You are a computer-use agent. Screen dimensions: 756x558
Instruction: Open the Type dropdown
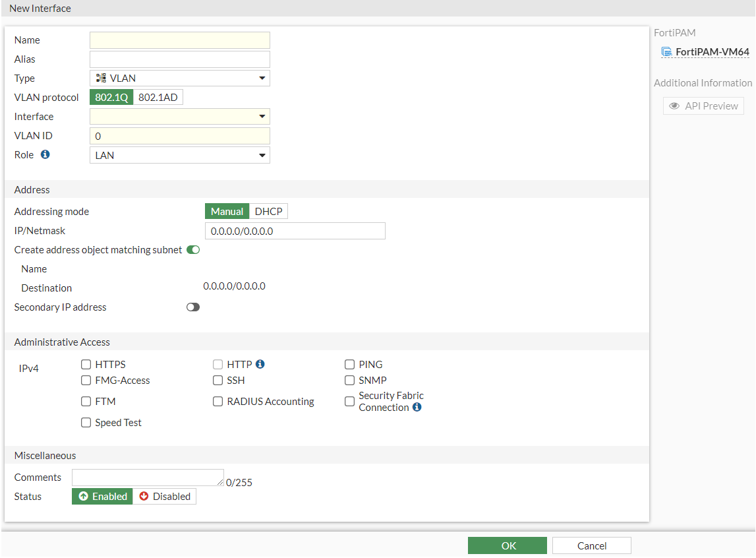262,78
